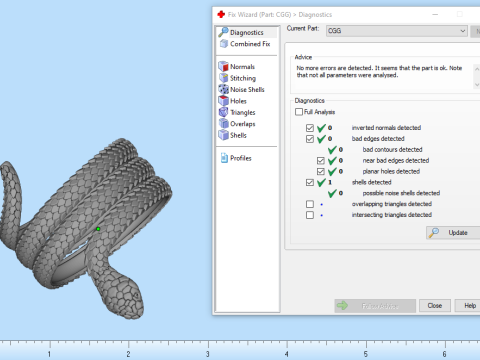
Task: Click the 'inverted normals detected' text
Action: click(386, 128)
